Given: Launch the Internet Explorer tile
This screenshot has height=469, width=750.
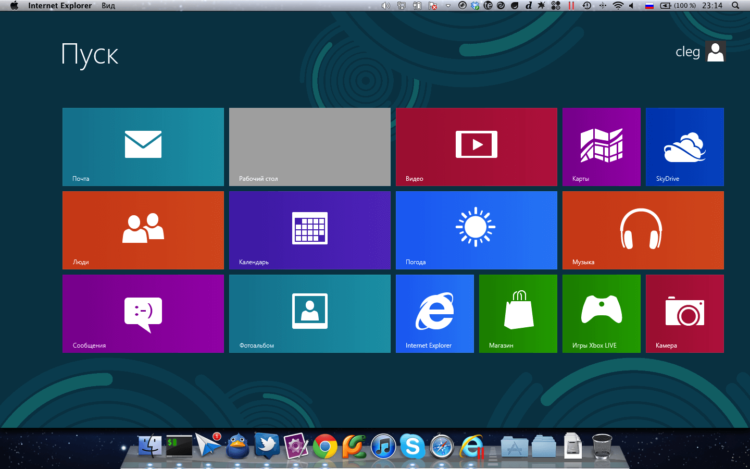Looking at the screenshot, I should click(435, 314).
